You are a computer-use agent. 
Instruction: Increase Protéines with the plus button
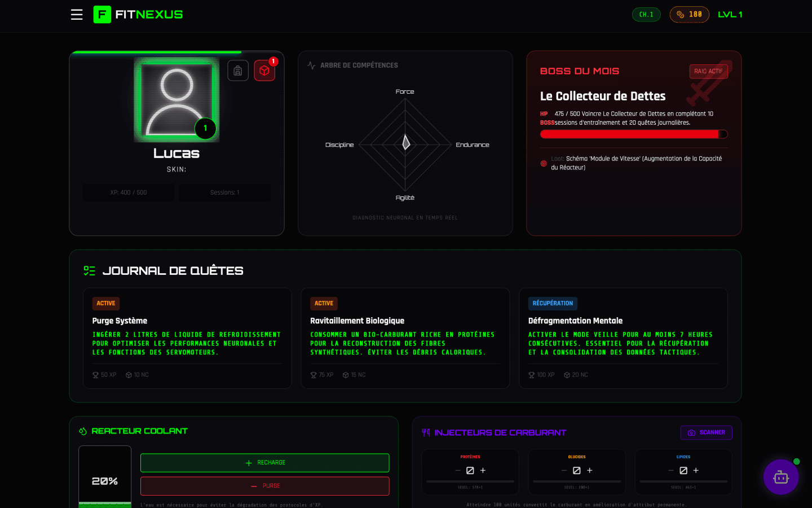(x=483, y=470)
